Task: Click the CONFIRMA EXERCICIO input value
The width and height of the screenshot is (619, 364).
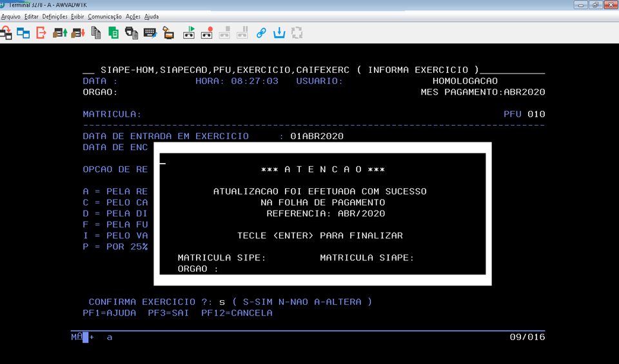Action: (x=221, y=302)
